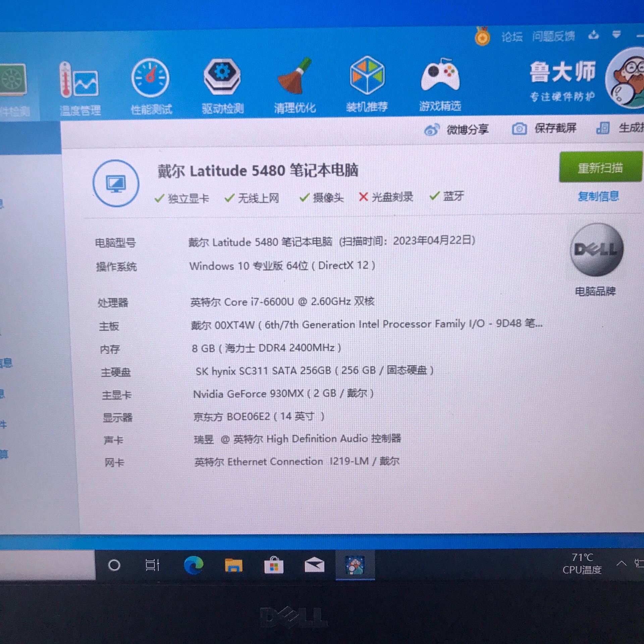Click the 鲁大师 taskbar app icon

click(x=355, y=565)
